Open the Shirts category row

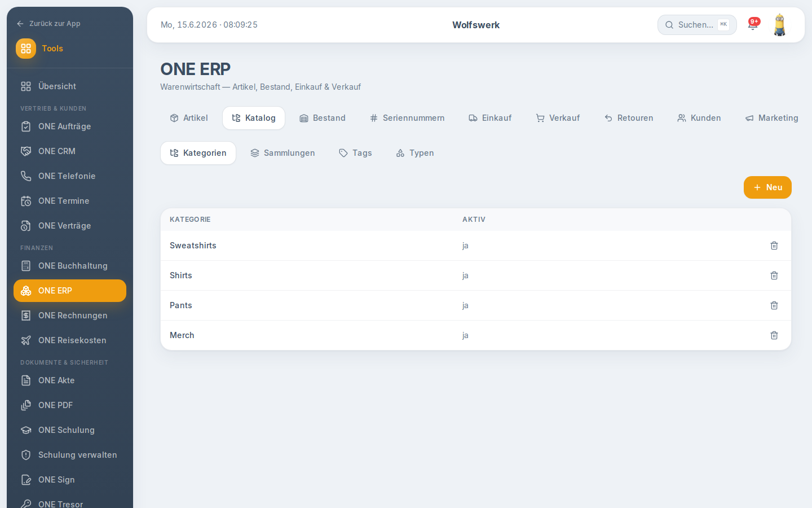(476, 275)
